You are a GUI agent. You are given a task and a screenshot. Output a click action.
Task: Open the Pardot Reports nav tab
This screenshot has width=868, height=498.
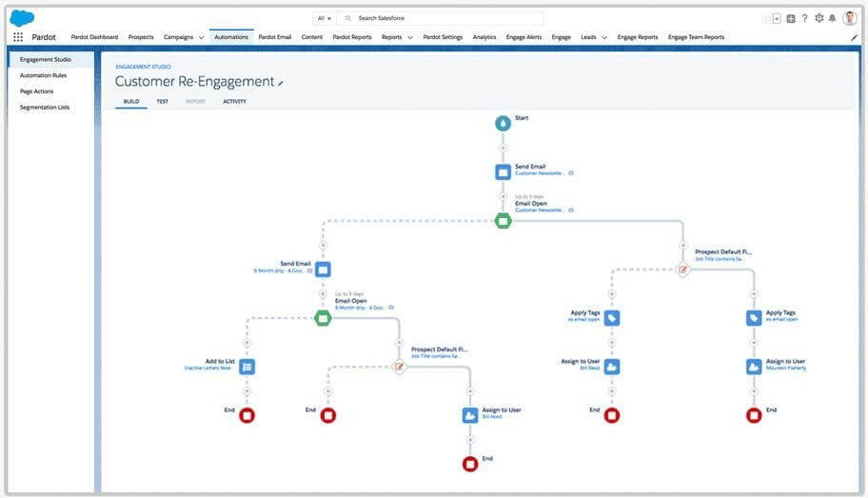click(352, 37)
